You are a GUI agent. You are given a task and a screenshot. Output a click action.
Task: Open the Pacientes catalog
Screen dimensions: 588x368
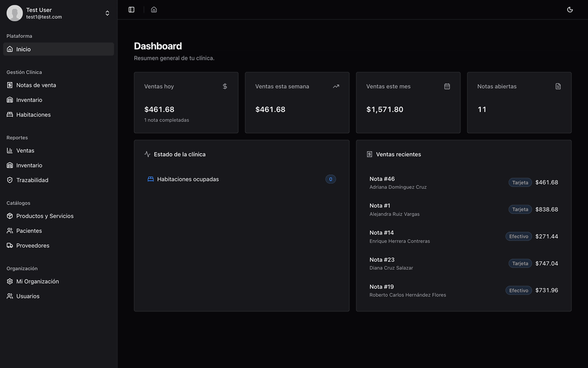pos(29,231)
